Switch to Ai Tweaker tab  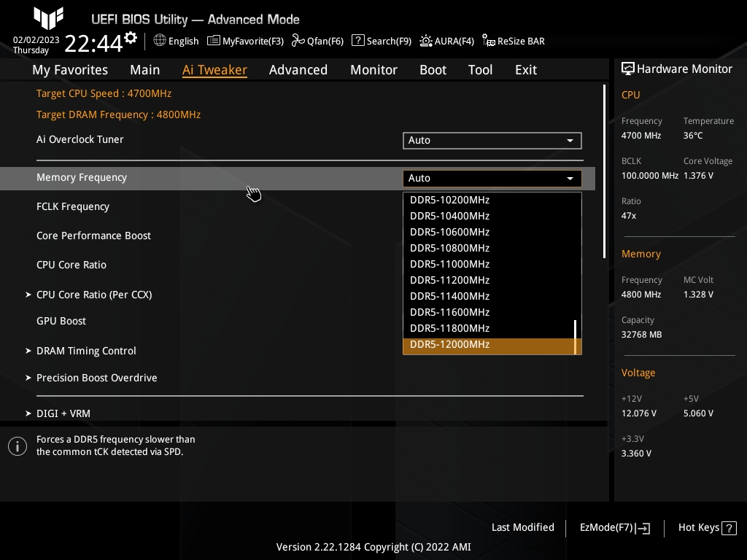point(214,70)
